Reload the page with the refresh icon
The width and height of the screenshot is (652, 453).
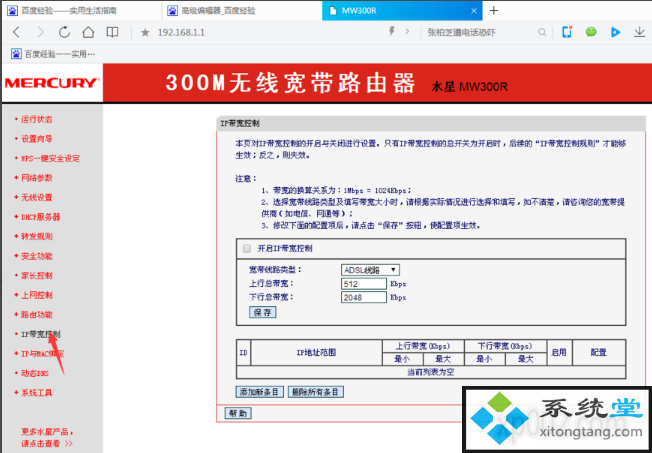point(64,32)
